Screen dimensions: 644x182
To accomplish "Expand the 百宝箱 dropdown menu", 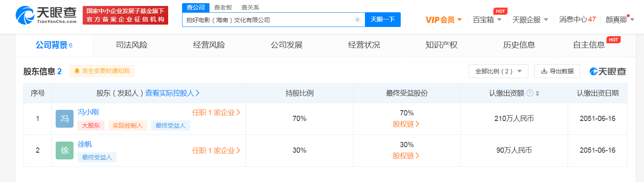I will tap(487, 20).
